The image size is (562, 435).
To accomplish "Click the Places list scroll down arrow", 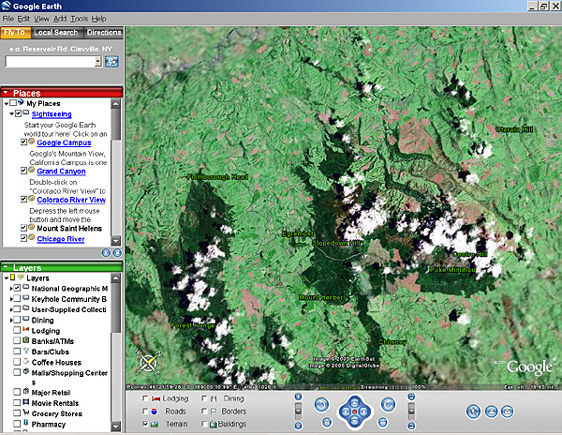I will coord(116,241).
